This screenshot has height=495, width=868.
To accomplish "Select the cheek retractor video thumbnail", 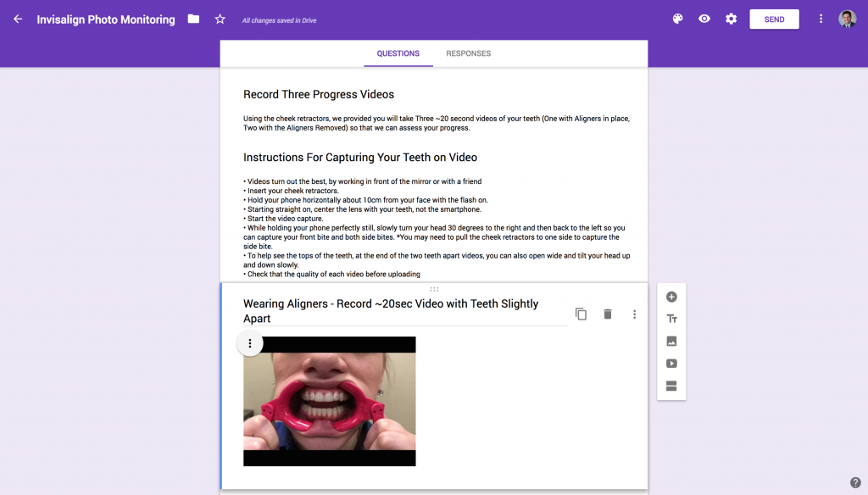I will point(330,402).
